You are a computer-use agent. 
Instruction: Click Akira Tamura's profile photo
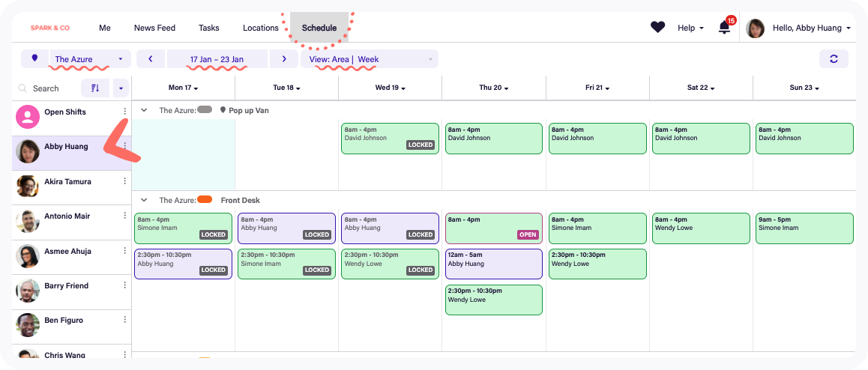[x=27, y=186]
